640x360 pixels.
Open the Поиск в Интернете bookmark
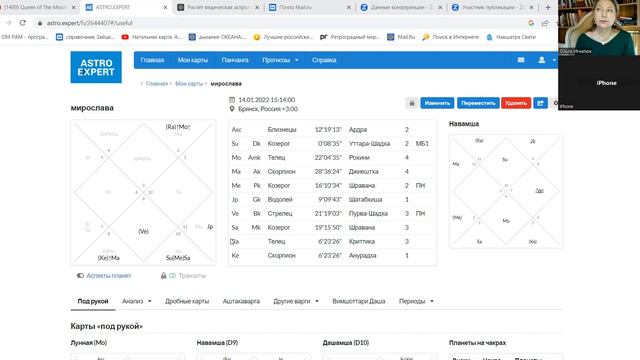tap(451, 37)
